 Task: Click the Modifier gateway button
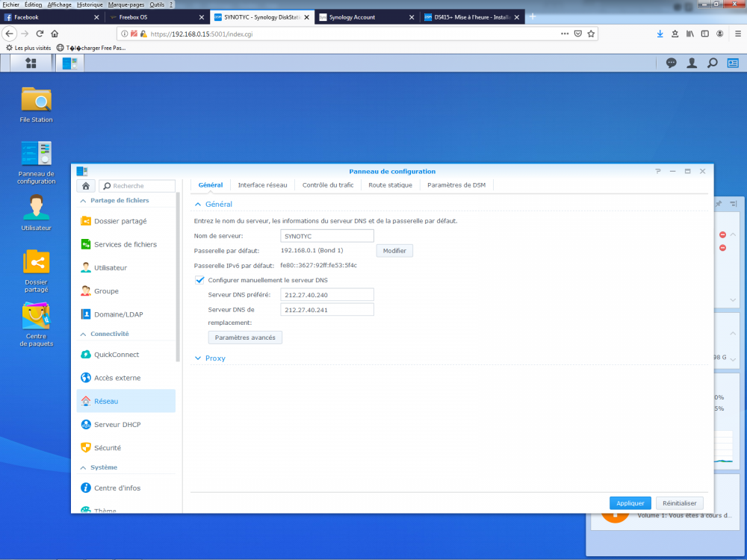pos(394,250)
